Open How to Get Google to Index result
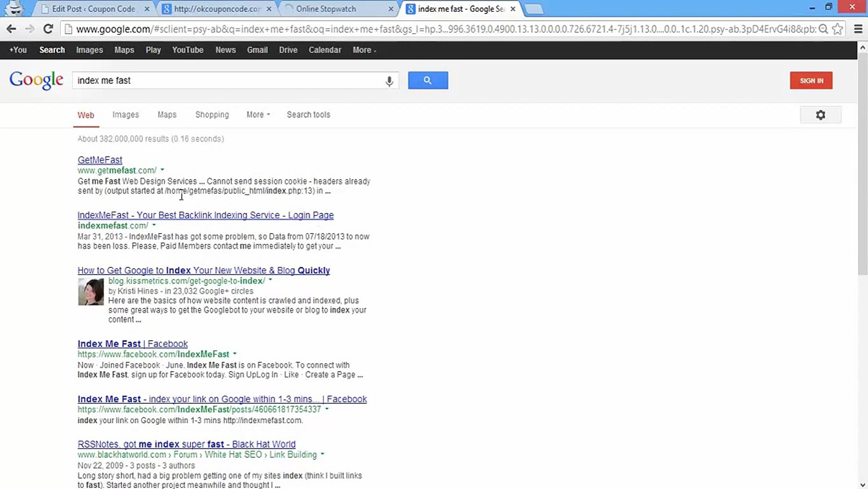The width and height of the screenshot is (868, 489). tap(204, 270)
